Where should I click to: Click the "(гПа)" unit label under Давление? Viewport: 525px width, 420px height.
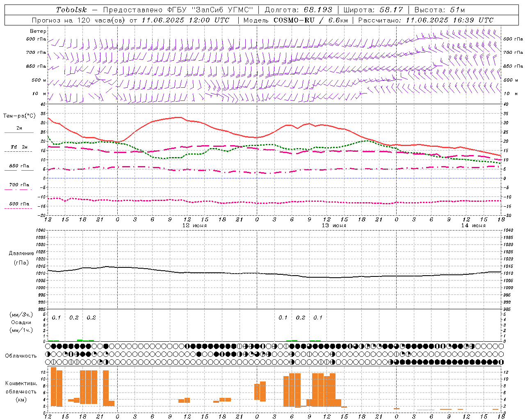click(x=21, y=263)
